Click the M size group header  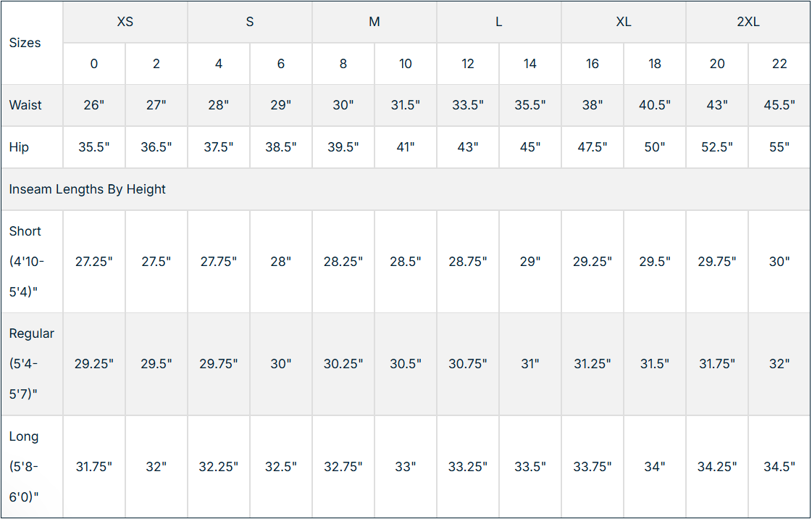click(374, 22)
